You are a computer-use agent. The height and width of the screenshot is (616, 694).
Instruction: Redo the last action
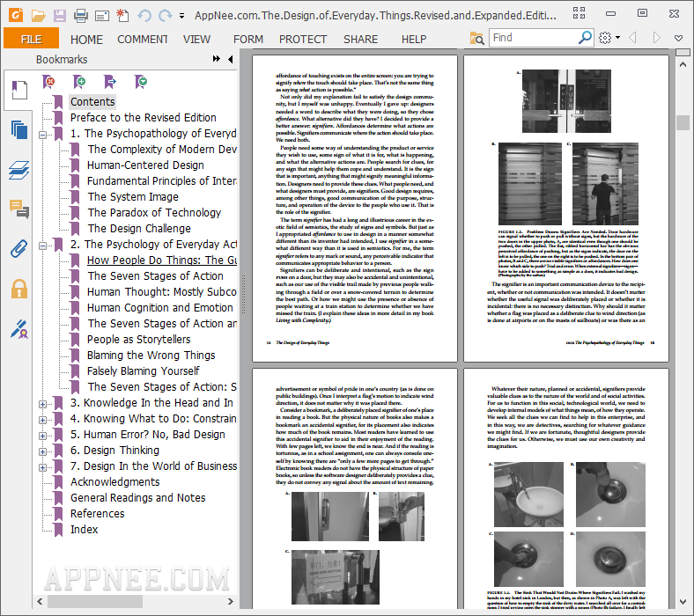click(x=165, y=16)
